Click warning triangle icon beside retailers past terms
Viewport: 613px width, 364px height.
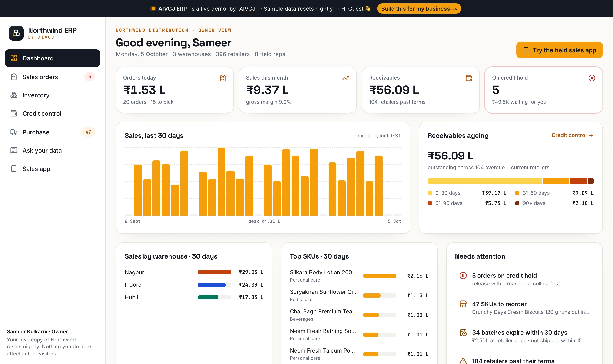463,361
